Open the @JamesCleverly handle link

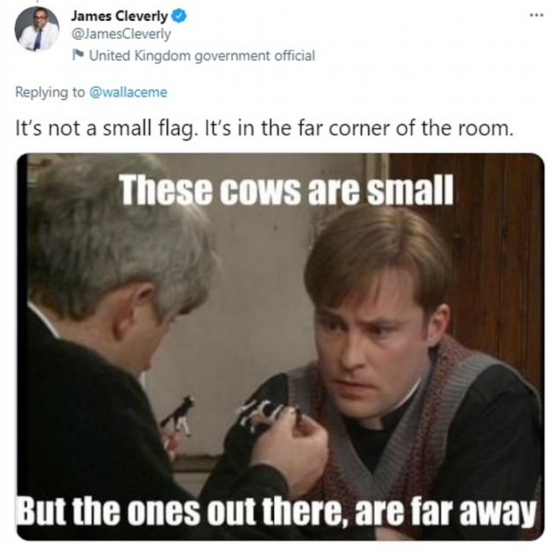point(121,34)
